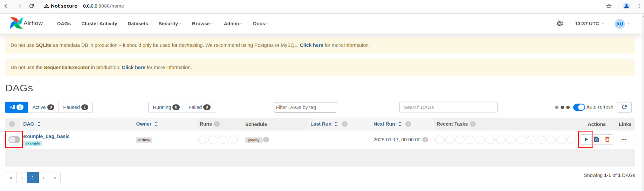Trigger the example_dag_basic DAG with play button

[x=586, y=140]
